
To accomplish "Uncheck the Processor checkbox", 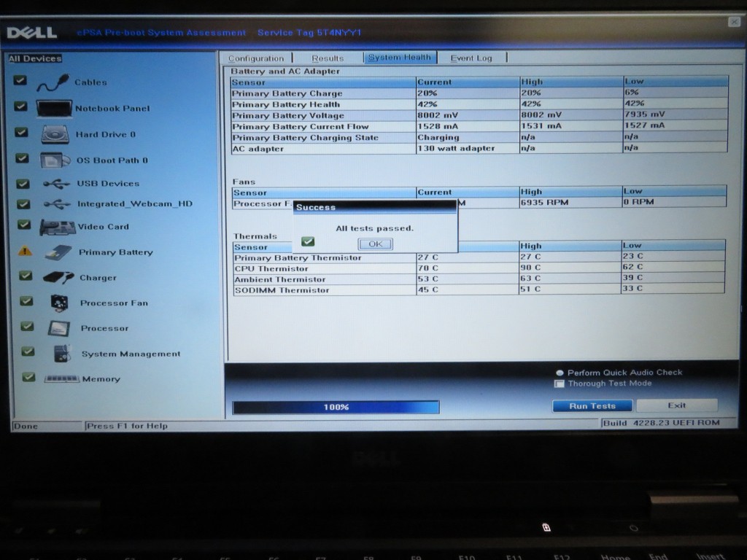I will pyautogui.click(x=27, y=326).
